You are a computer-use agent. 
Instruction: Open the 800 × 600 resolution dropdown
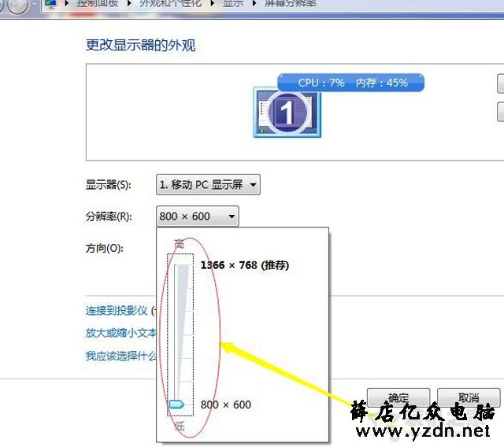pyautogui.click(x=198, y=216)
